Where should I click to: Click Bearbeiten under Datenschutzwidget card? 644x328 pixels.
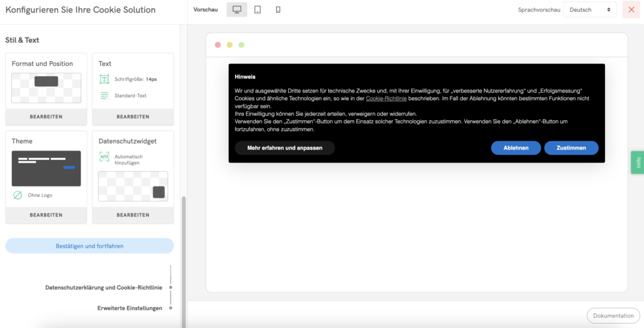coord(133,215)
